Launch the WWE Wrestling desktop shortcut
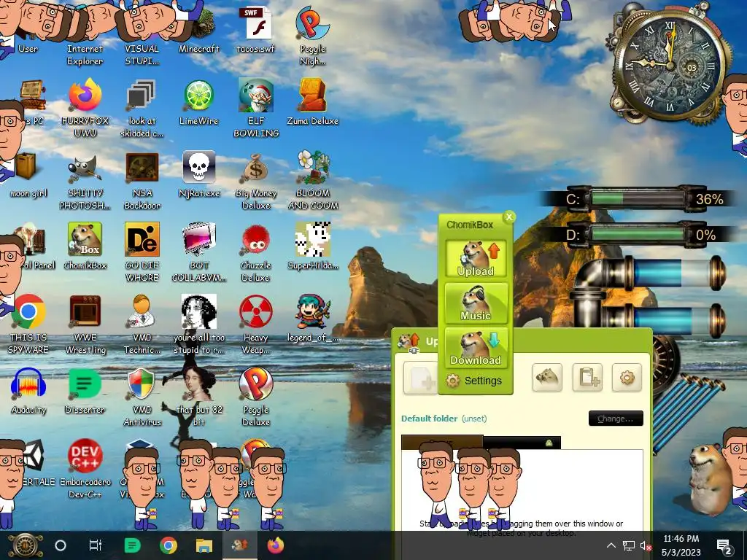The height and width of the screenshot is (560, 747). [85, 324]
